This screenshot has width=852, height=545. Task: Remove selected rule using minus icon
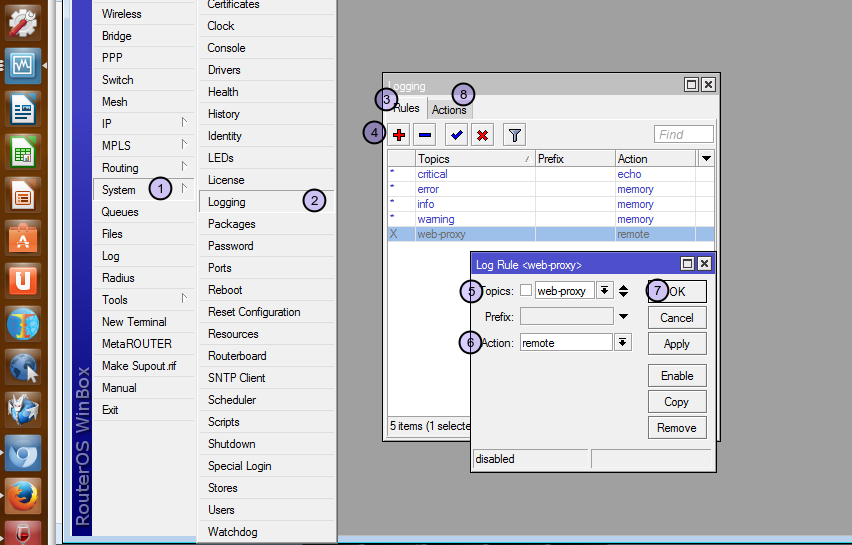click(x=424, y=135)
